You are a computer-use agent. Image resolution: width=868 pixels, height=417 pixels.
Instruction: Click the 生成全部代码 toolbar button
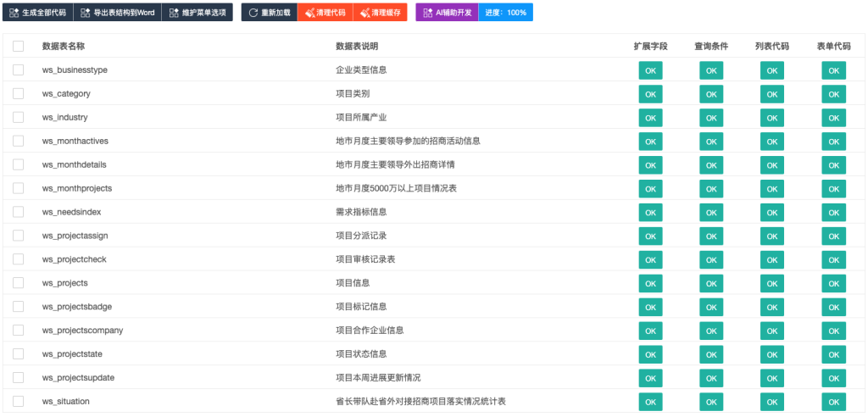coord(37,13)
